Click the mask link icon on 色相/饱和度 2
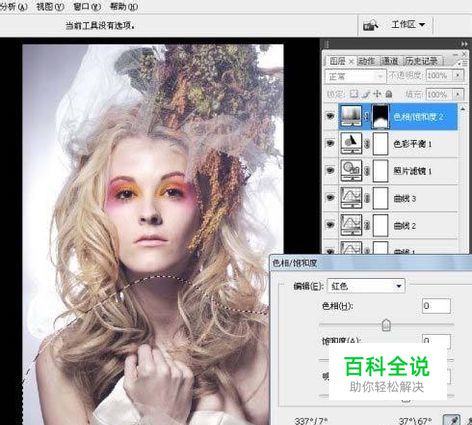472x425 pixels. 367,116
